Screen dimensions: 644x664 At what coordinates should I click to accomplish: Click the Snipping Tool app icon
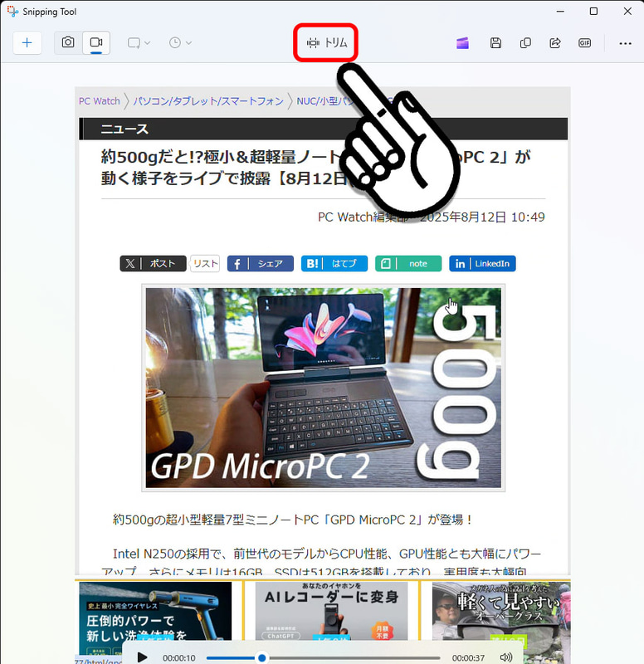(x=12, y=12)
